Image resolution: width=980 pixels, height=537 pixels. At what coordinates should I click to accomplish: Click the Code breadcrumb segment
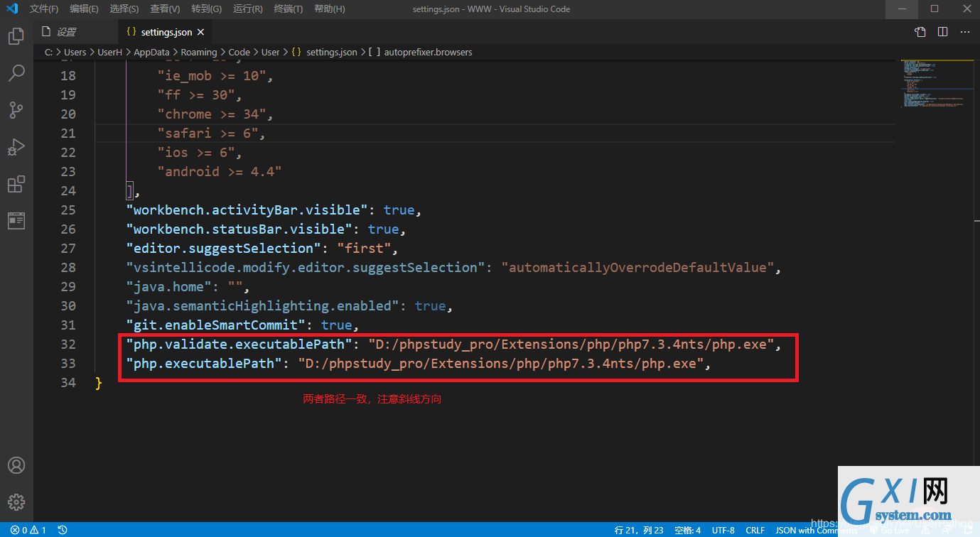[239, 52]
